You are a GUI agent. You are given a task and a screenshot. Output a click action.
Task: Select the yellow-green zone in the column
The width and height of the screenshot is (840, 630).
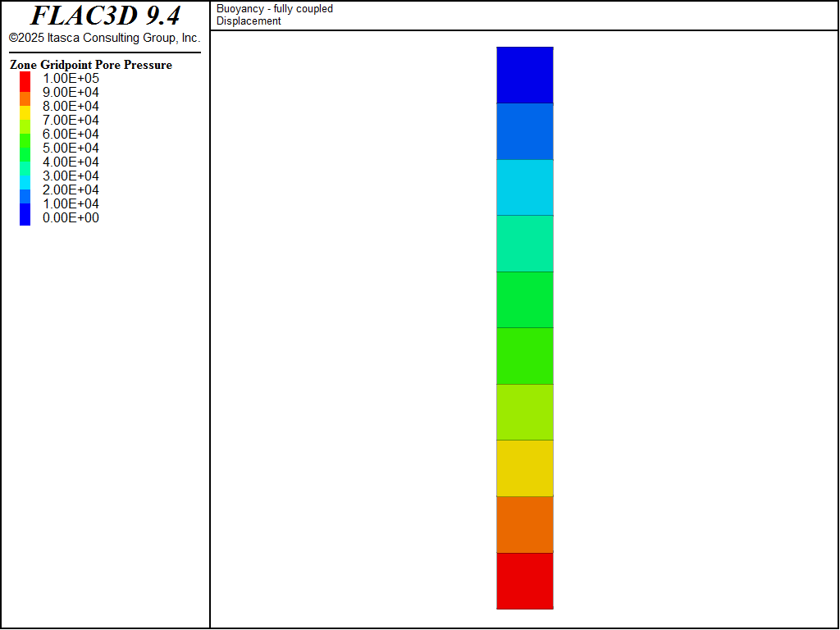coord(524,412)
